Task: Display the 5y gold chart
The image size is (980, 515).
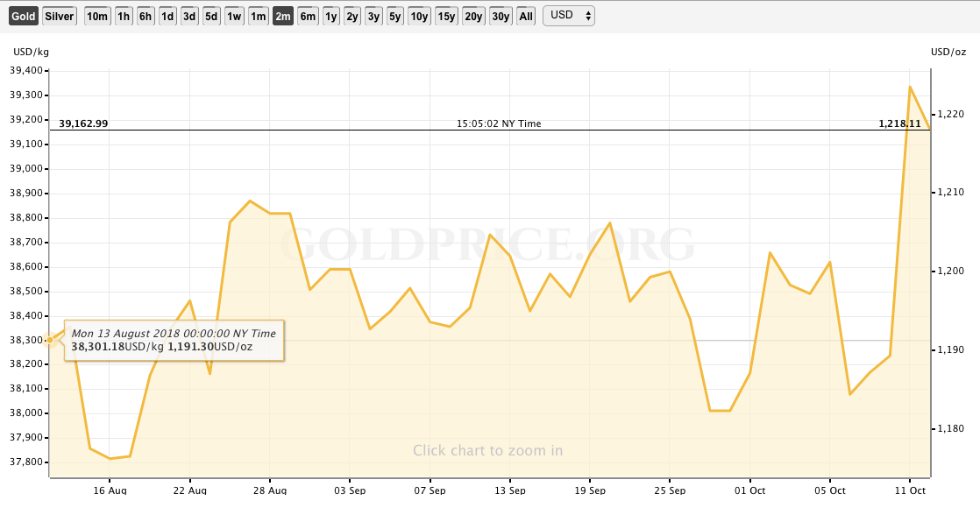Action: (395, 16)
